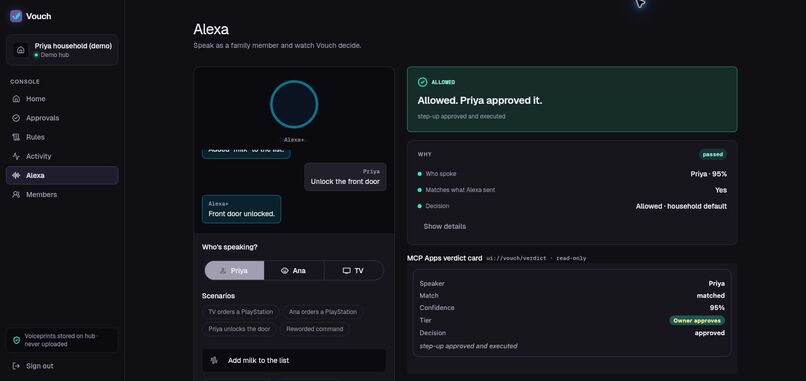Image resolution: width=806 pixels, height=381 pixels.
Task: Click the Sign out arrow icon
Action: click(x=16, y=366)
